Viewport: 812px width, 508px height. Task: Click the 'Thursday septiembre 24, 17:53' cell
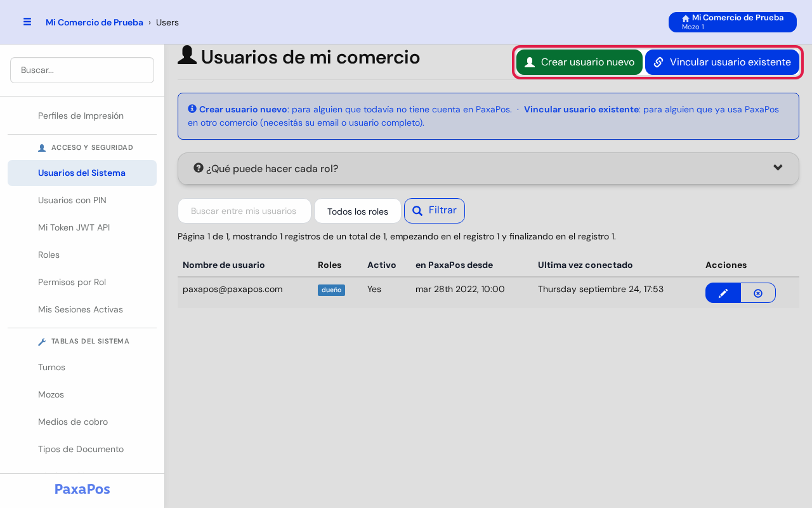click(x=601, y=289)
